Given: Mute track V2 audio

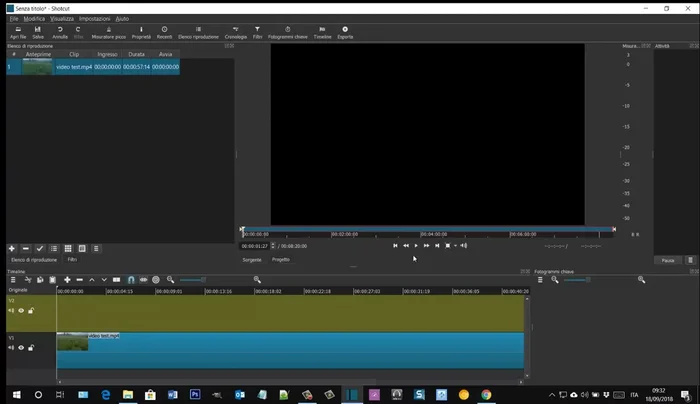Looking at the screenshot, I should [11, 311].
